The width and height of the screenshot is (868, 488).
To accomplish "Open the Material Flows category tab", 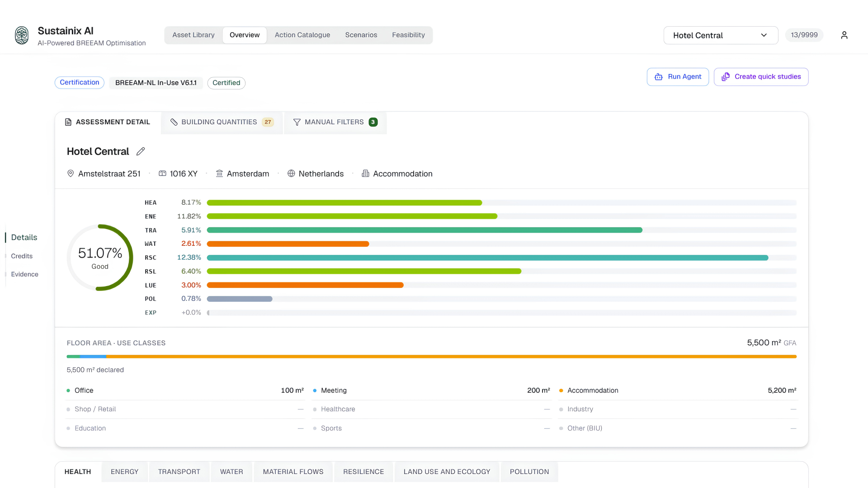I will [x=293, y=472].
